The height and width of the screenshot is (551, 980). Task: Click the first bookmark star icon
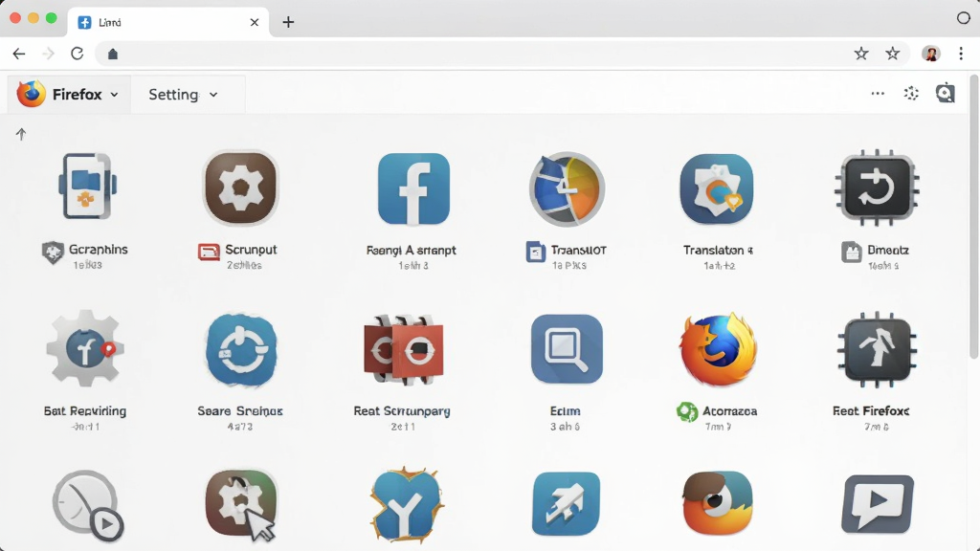pos(861,54)
